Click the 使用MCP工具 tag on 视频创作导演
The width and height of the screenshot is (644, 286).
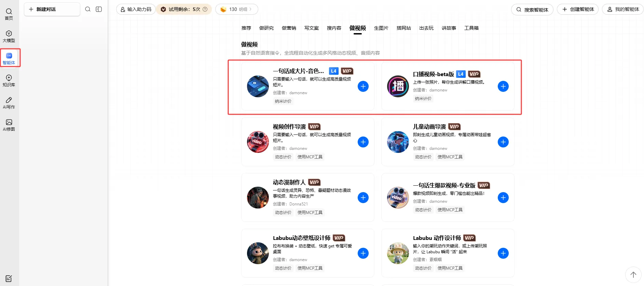(310, 157)
